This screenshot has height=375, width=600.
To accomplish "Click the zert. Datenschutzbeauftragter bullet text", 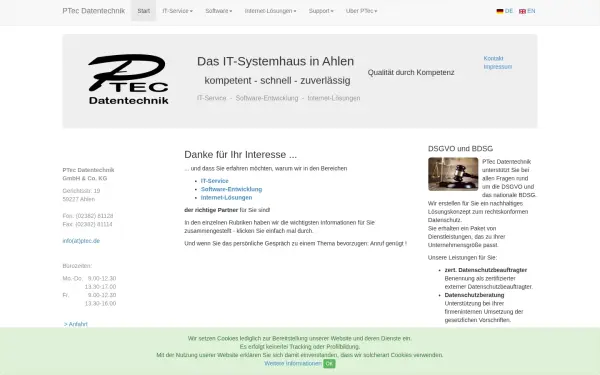I will (x=486, y=270).
